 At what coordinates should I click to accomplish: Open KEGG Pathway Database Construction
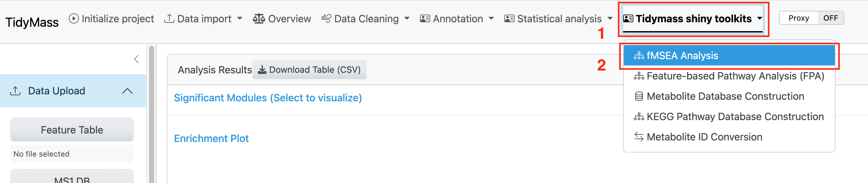(x=735, y=117)
